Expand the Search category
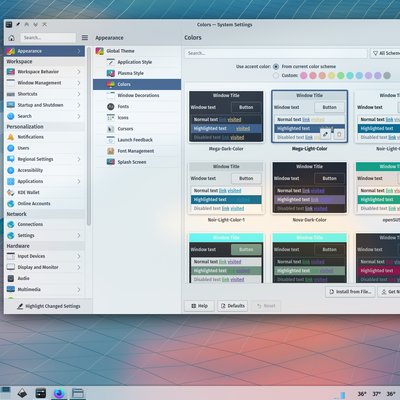 tap(79, 116)
